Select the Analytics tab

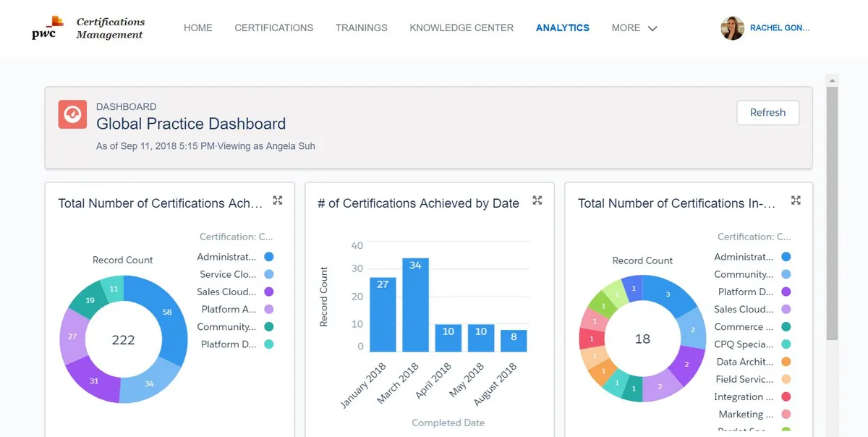[563, 27]
